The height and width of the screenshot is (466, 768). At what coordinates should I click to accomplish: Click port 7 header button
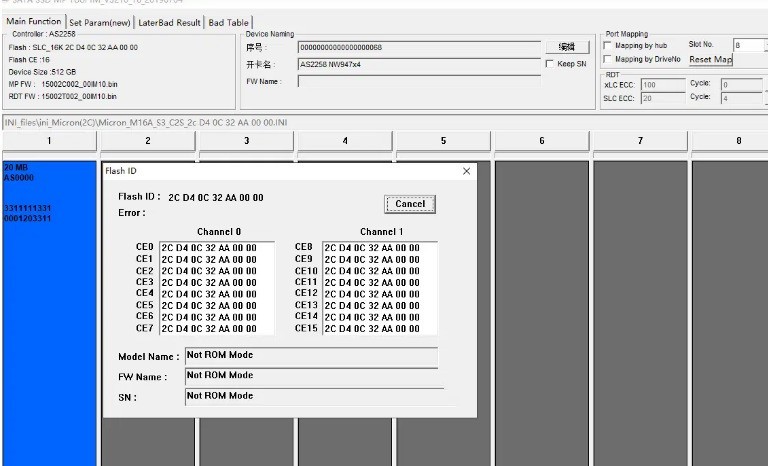point(640,141)
